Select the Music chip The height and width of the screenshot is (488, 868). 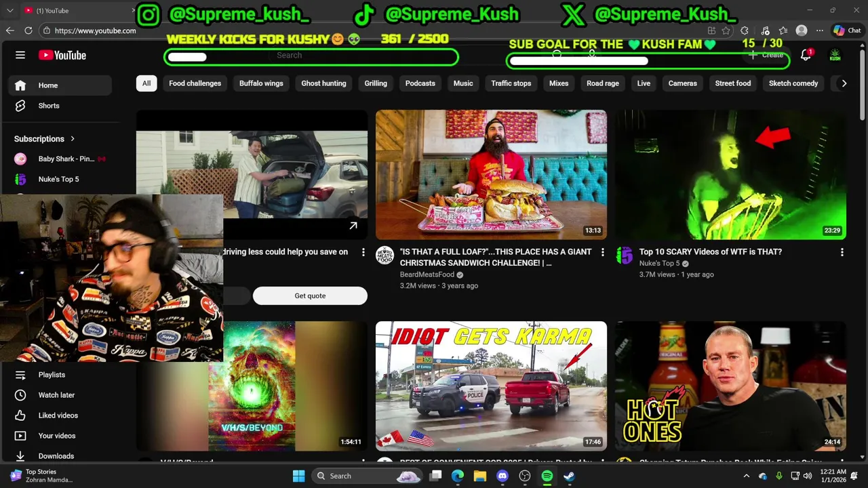click(463, 83)
